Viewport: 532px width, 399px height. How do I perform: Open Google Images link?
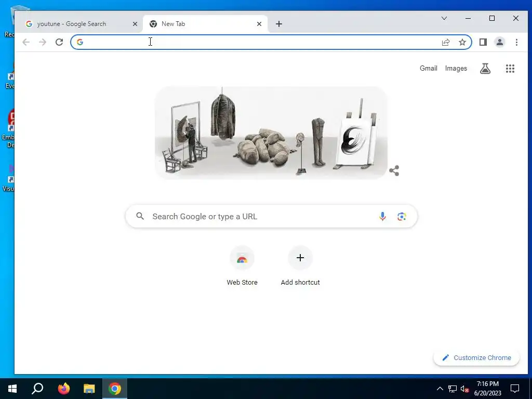(456, 68)
